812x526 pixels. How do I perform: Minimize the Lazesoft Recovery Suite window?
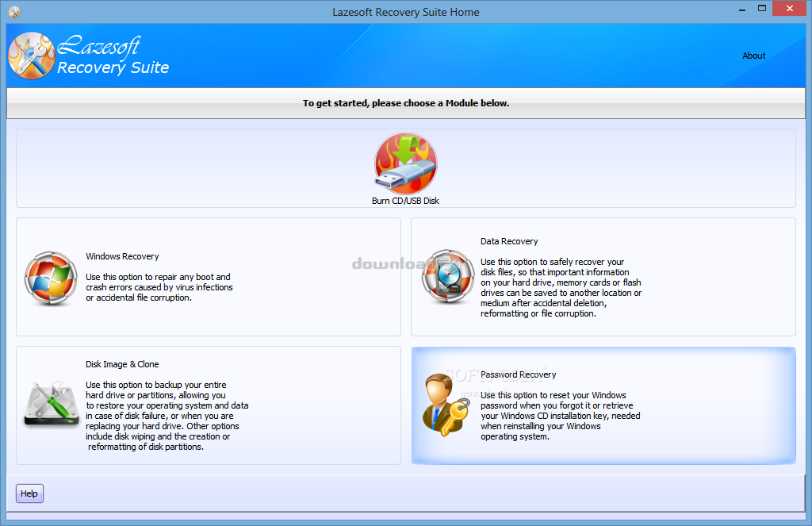click(x=742, y=9)
